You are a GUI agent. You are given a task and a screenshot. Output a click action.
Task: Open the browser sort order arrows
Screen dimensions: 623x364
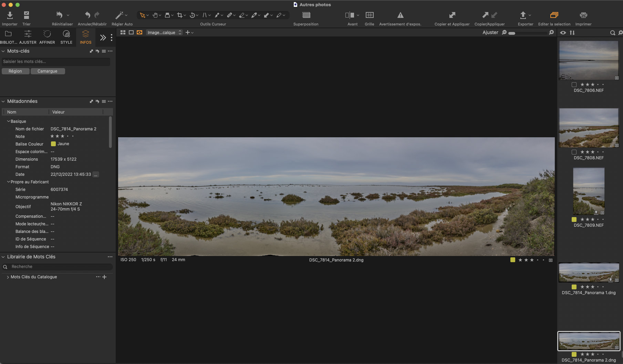[572, 33]
